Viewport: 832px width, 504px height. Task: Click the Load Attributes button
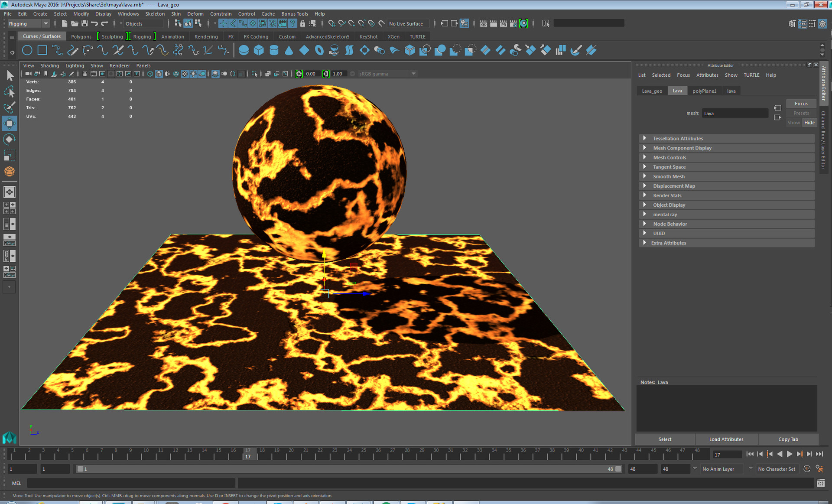coord(726,439)
